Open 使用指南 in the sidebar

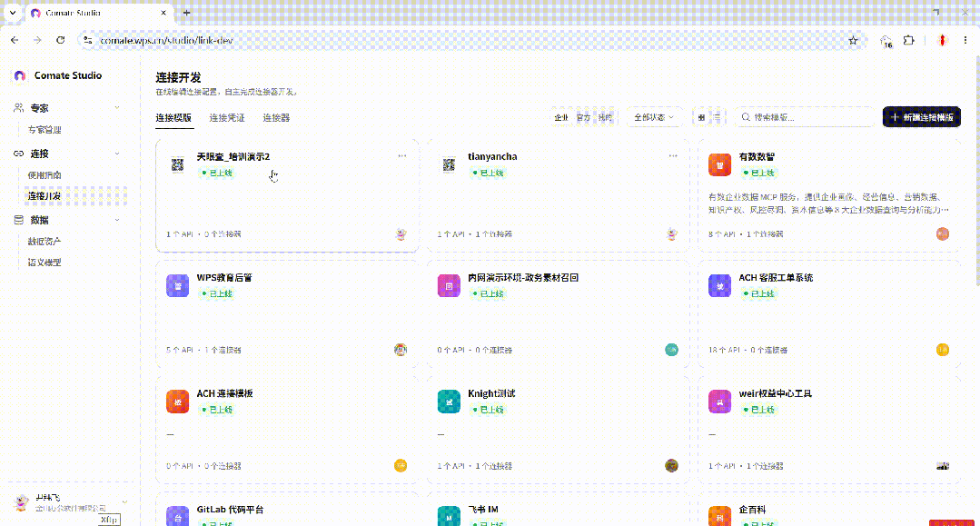coord(45,175)
